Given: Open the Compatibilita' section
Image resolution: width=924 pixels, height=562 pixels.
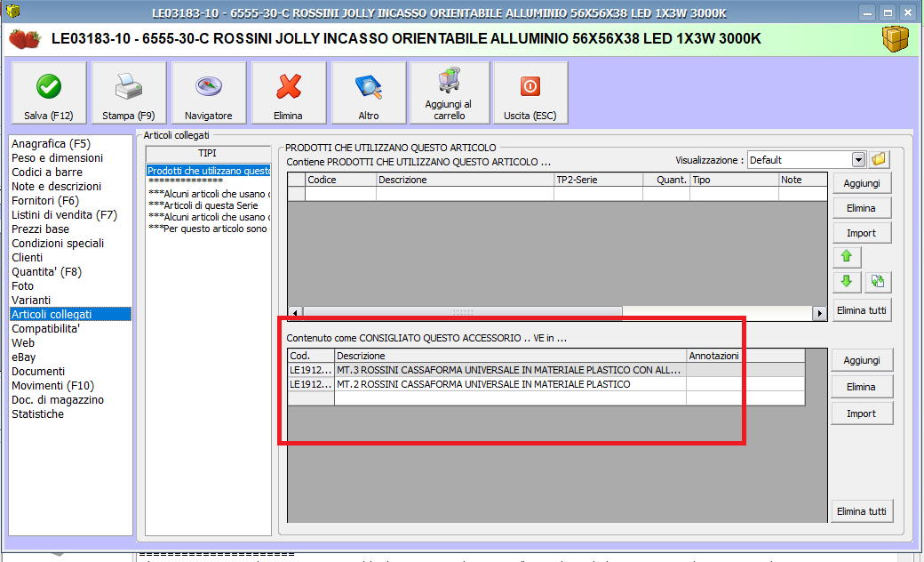Looking at the screenshot, I should coord(45,328).
